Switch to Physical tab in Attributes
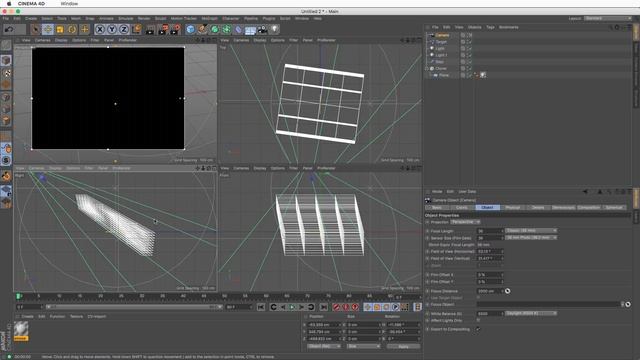Image resolution: width=640 pixels, height=360 pixels. [513, 208]
